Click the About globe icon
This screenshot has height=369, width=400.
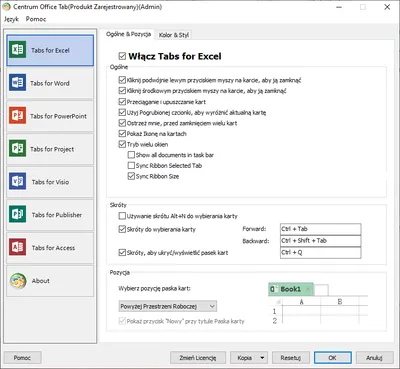tap(18, 281)
